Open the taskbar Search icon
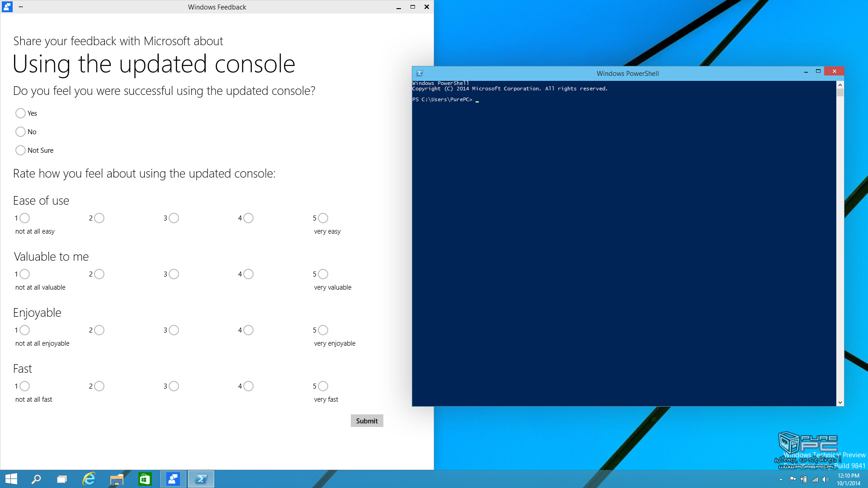The width and height of the screenshot is (868, 488). (x=36, y=479)
